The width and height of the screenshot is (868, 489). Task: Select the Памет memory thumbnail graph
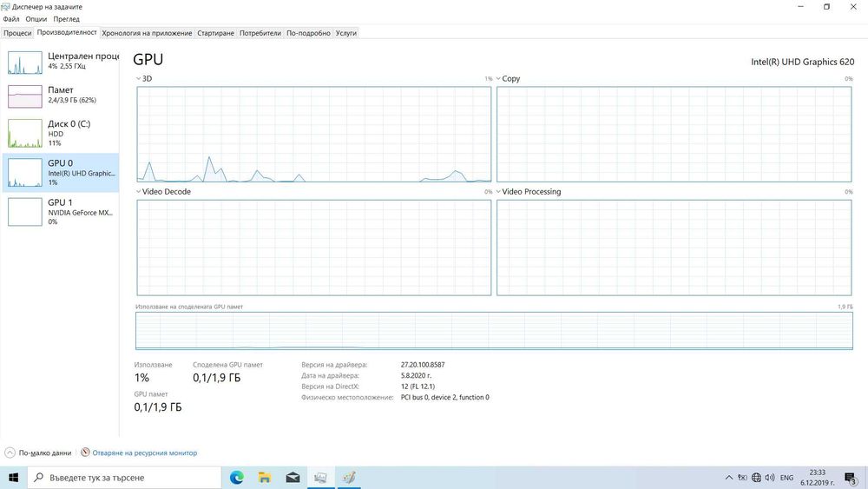(x=25, y=96)
